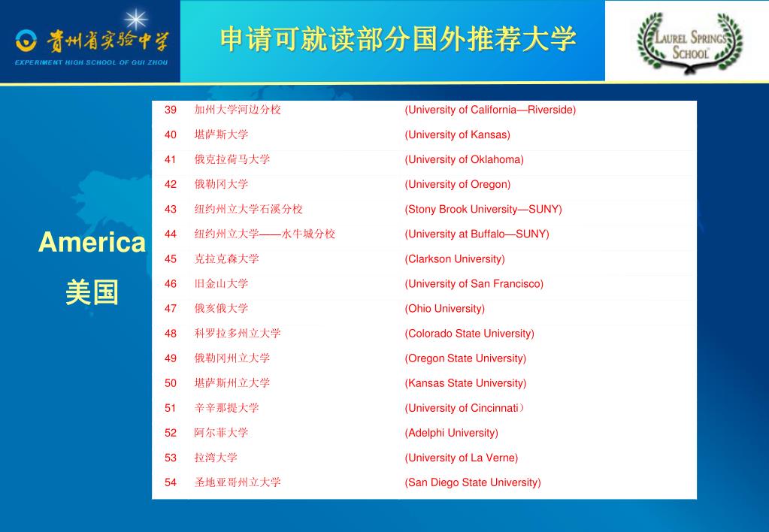Click the Laurel Springs School logo

pyautogui.click(x=689, y=43)
